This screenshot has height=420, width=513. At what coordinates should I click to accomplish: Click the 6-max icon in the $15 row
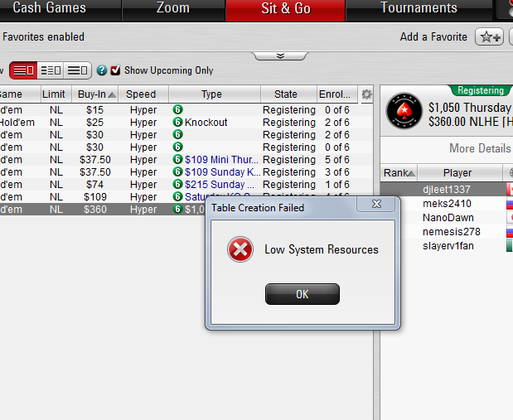(177, 109)
